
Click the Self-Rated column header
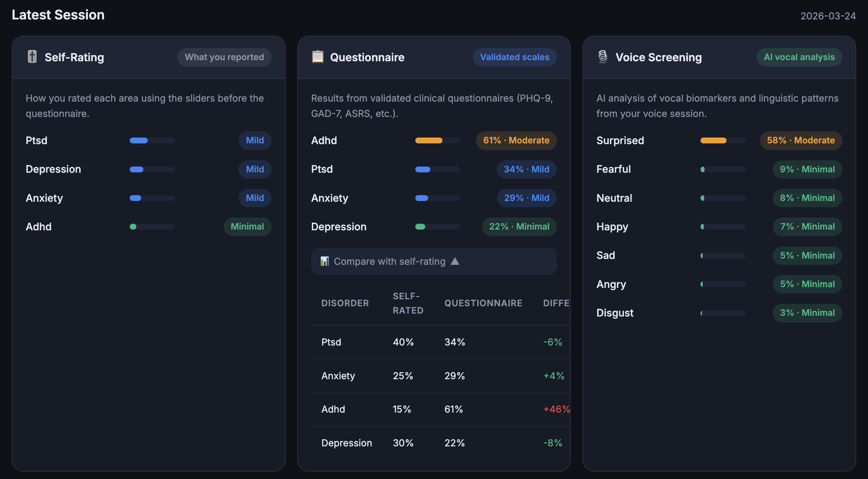click(408, 303)
